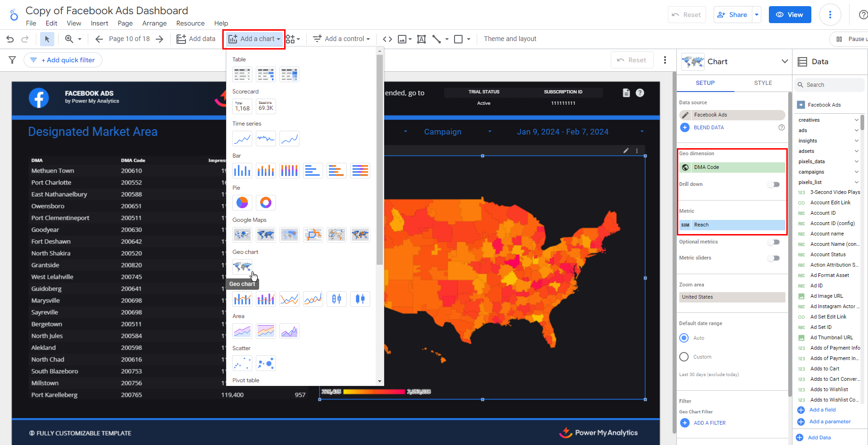Viewport: 868px width, 445px height.
Task: Insert a line shape from toolbar
Action: point(437,39)
